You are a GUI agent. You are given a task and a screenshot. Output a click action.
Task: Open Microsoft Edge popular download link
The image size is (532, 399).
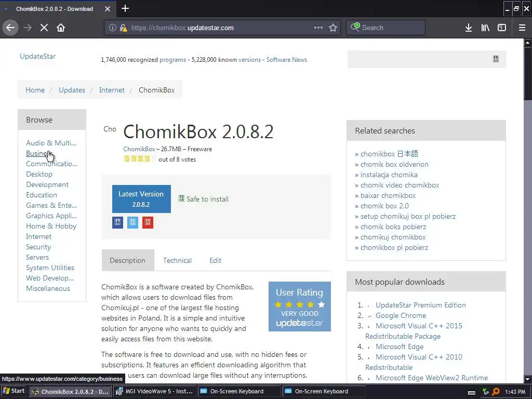click(x=400, y=347)
